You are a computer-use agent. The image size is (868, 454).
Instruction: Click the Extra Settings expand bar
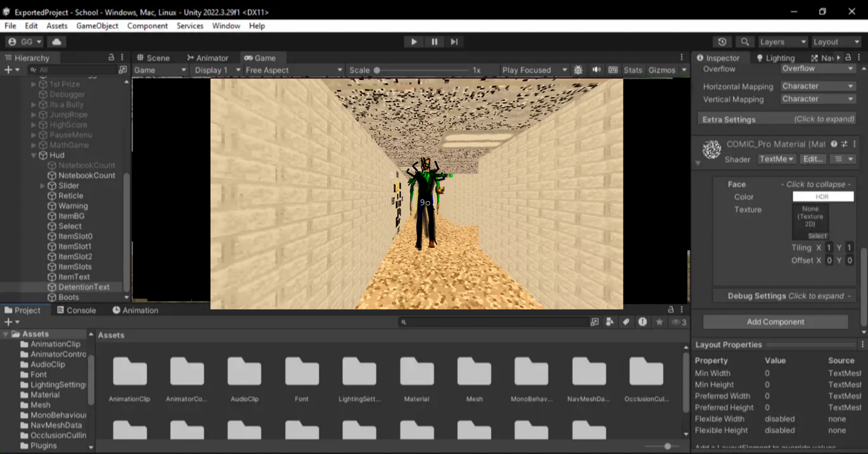coord(776,119)
